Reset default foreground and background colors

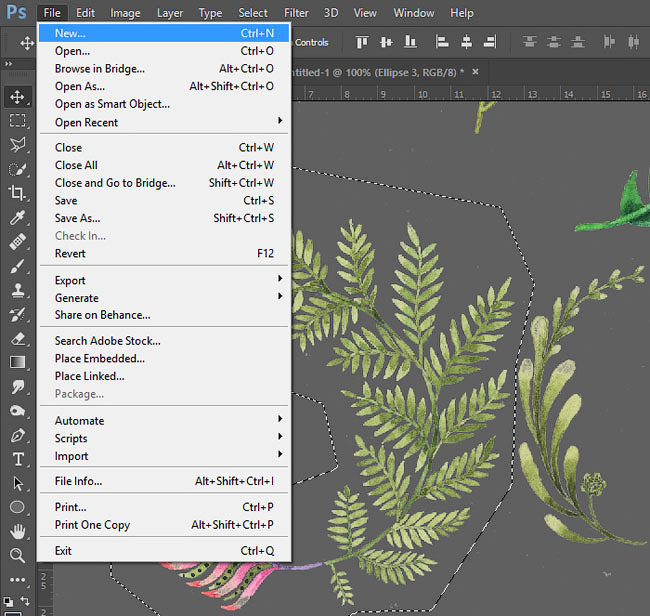[x=8, y=601]
